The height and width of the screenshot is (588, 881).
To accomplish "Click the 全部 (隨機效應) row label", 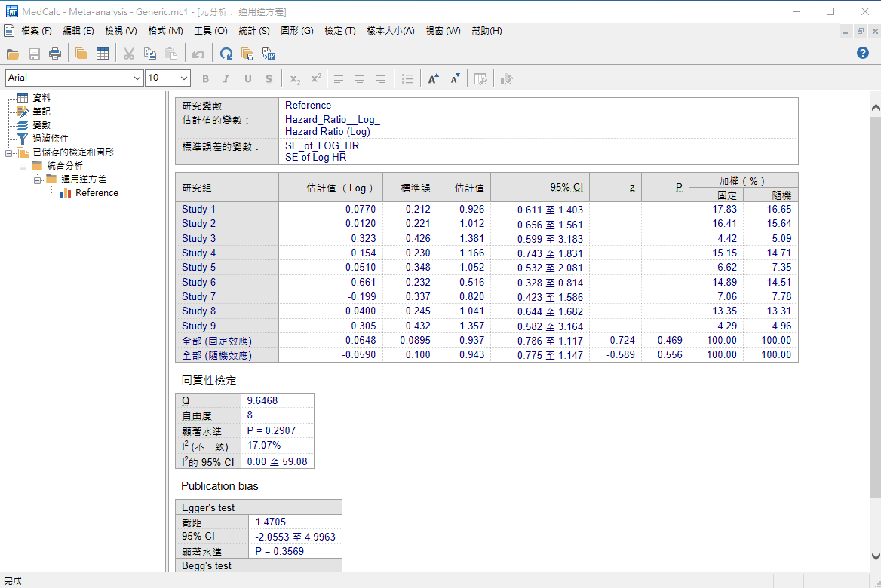I will (x=216, y=356).
